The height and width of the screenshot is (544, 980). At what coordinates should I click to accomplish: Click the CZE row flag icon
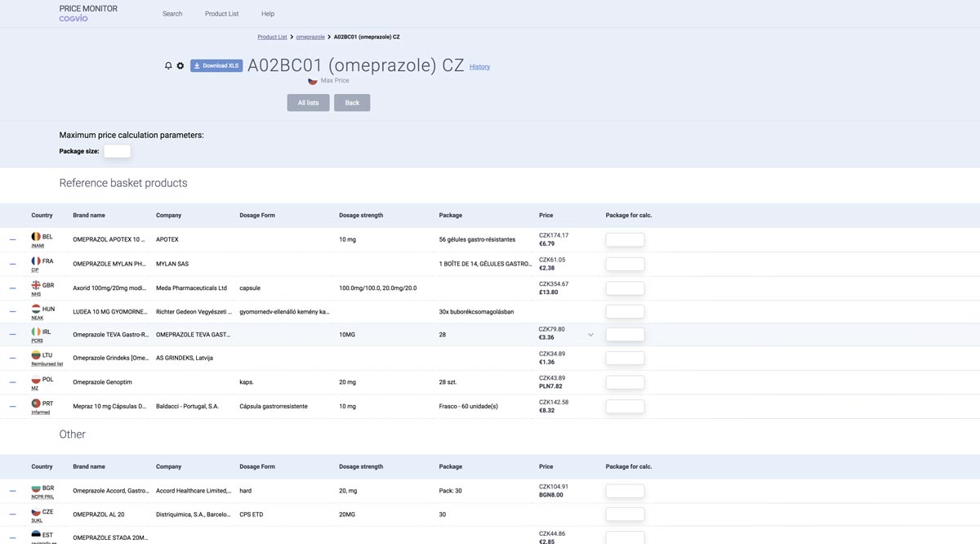(36, 512)
